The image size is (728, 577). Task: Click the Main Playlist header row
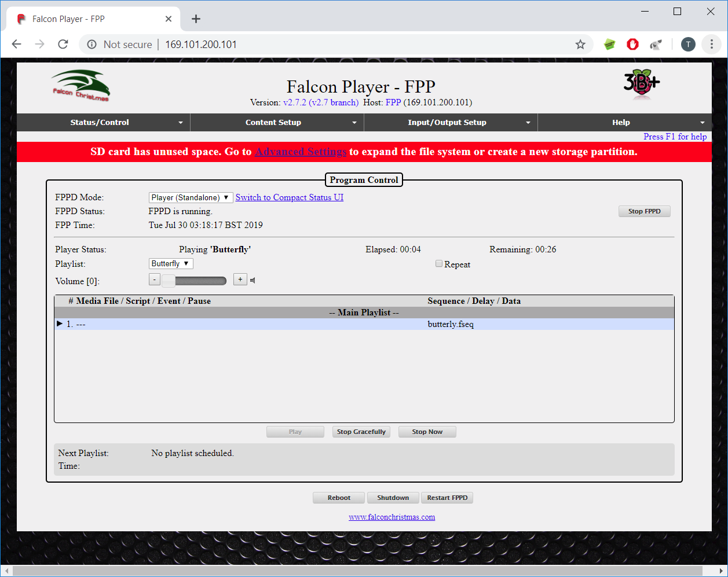(x=364, y=313)
